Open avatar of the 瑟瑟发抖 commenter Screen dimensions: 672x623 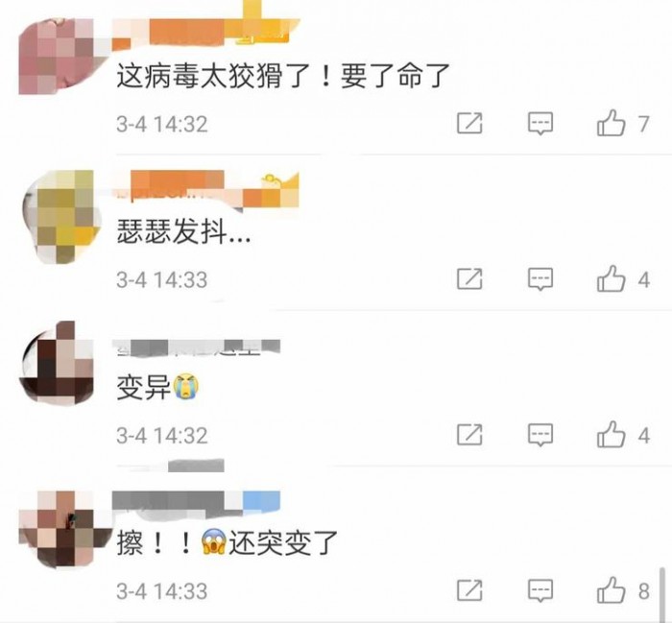point(62,216)
